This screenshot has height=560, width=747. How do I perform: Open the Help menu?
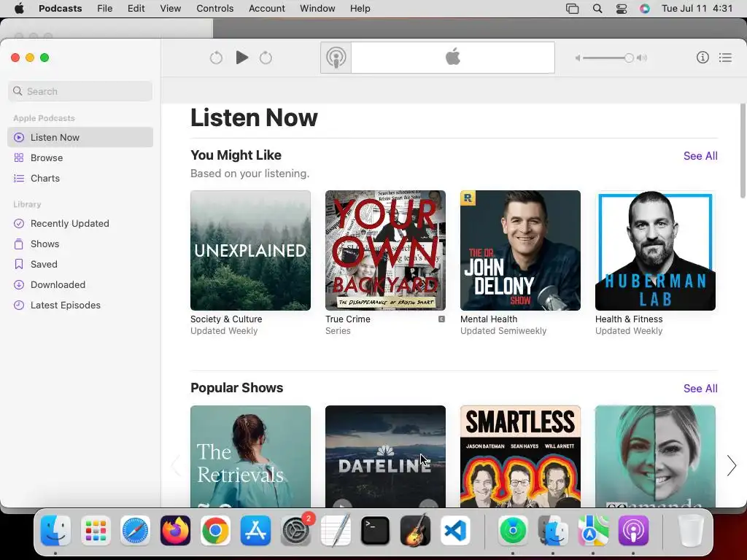(360, 9)
